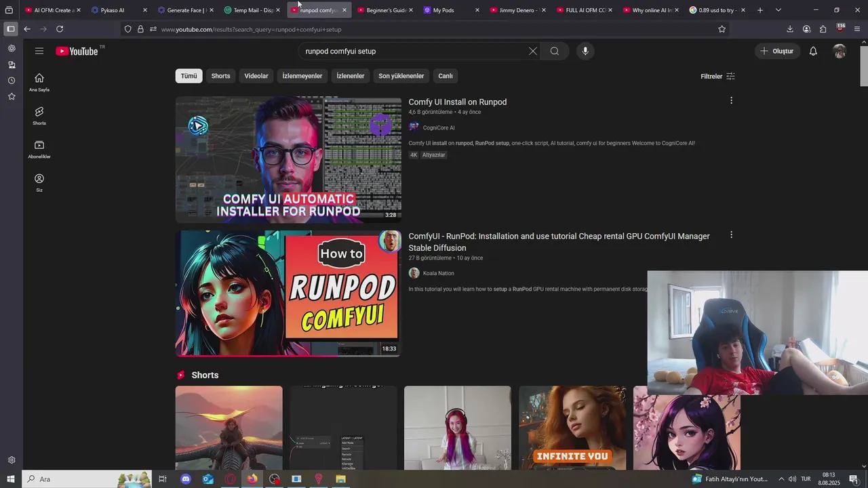This screenshot has height=488, width=868.
Task: Open a new browser tab with plus
Action: (760, 10)
